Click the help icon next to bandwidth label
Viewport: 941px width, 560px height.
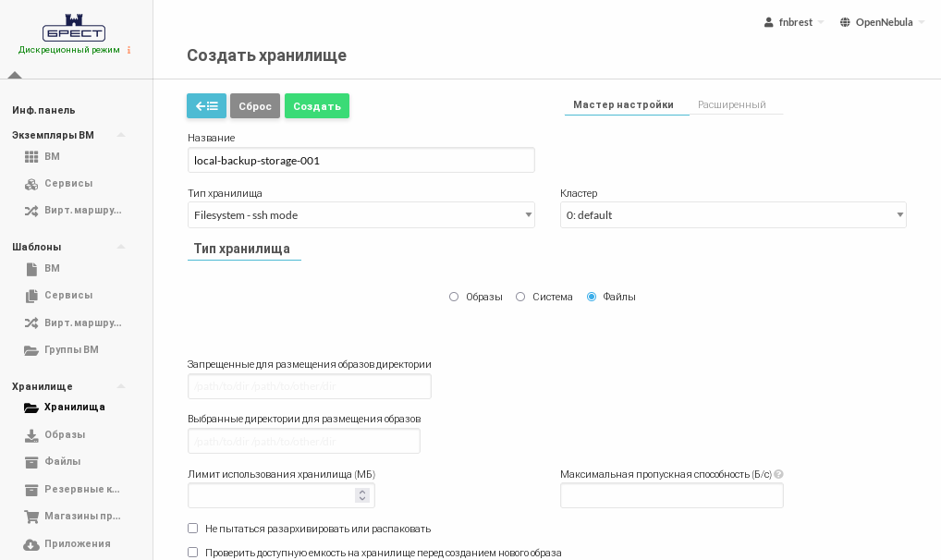(778, 474)
